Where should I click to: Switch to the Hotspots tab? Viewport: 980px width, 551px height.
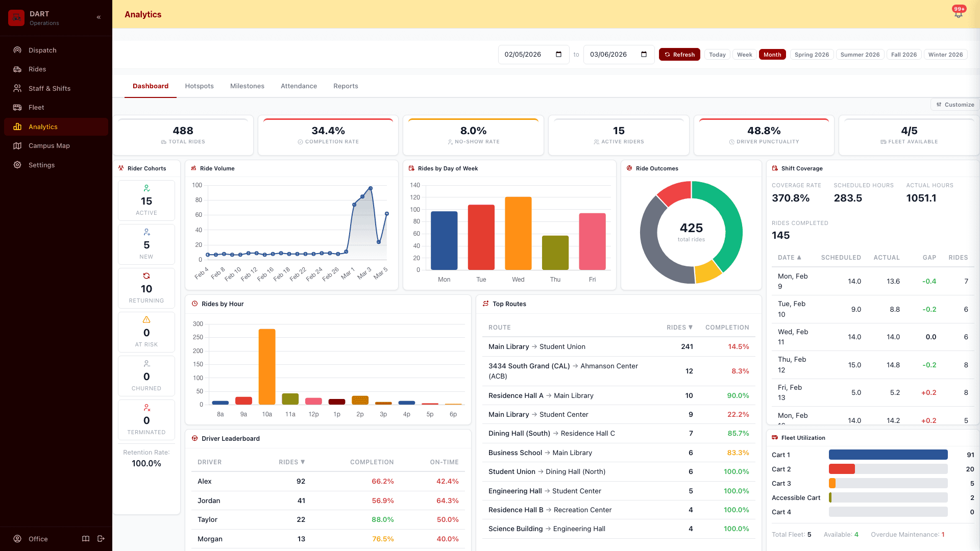[199, 86]
